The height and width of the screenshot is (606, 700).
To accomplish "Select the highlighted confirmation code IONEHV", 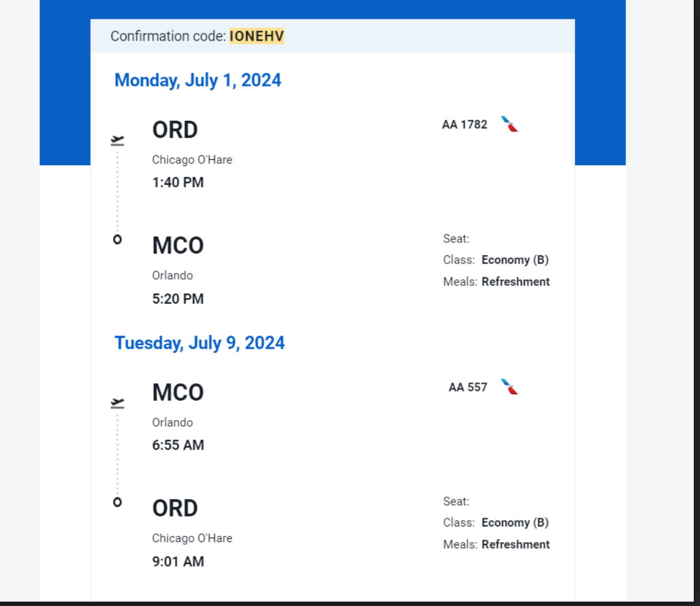I will (x=256, y=36).
